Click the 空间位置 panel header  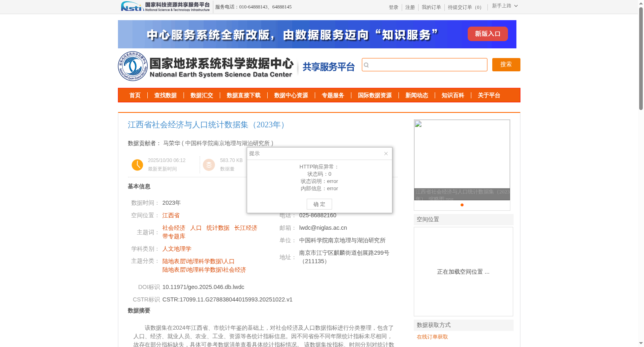tap(464, 220)
